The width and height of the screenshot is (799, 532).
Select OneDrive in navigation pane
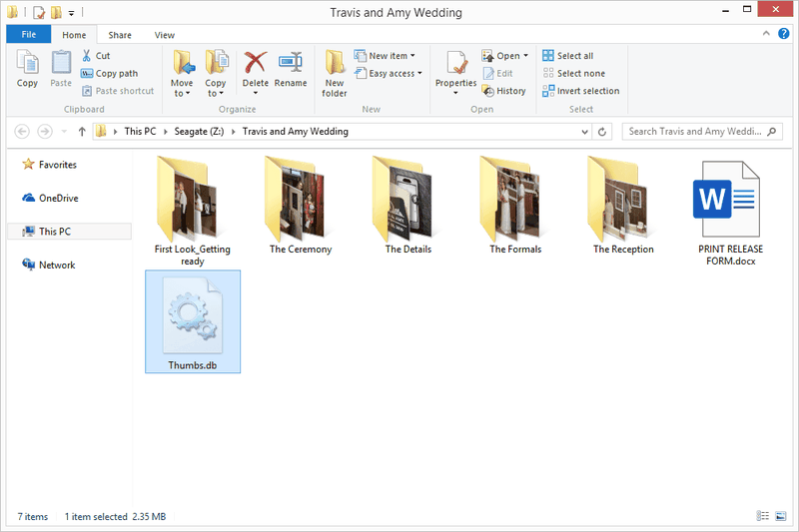click(50, 198)
